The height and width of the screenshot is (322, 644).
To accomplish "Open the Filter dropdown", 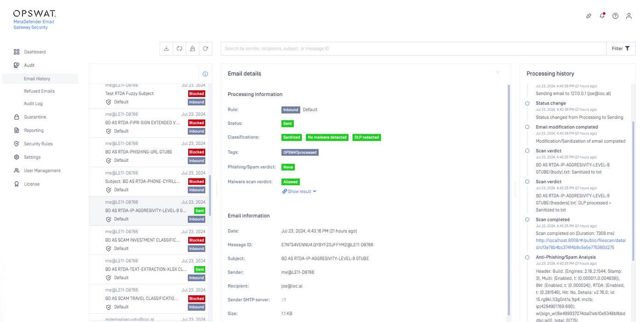I will pos(620,48).
